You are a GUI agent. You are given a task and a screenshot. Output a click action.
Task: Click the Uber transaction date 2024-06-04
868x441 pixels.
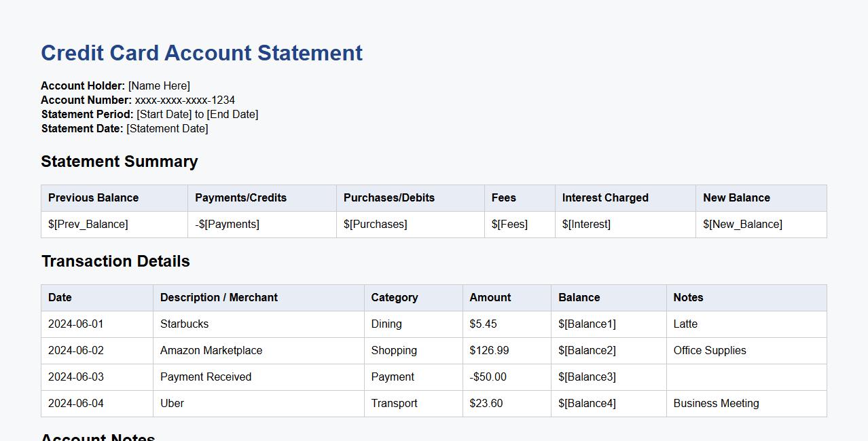pyautogui.click(x=75, y=403)
